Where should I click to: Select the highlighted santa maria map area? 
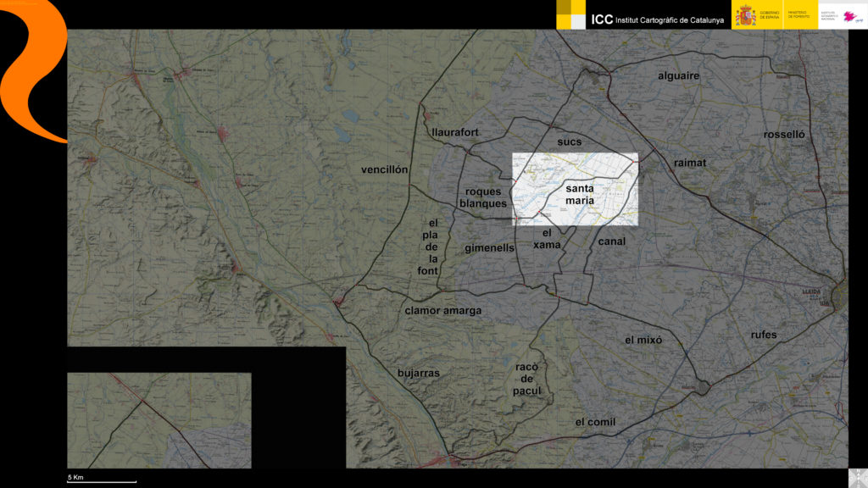coord(575,189)
